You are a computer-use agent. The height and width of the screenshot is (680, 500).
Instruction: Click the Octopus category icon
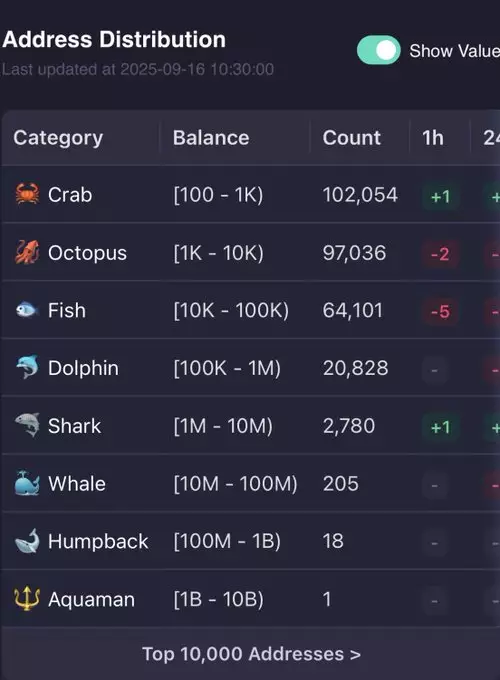pyautogui.click(x=27, y=252)
